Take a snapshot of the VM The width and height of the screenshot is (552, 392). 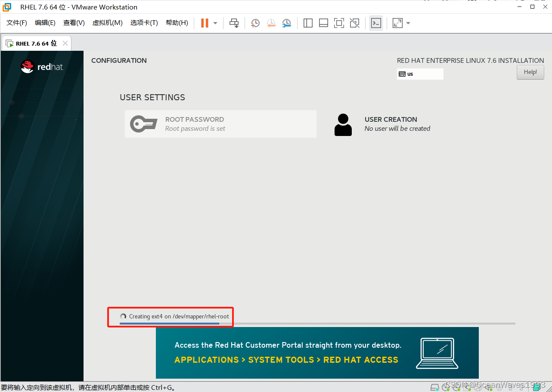255,23
